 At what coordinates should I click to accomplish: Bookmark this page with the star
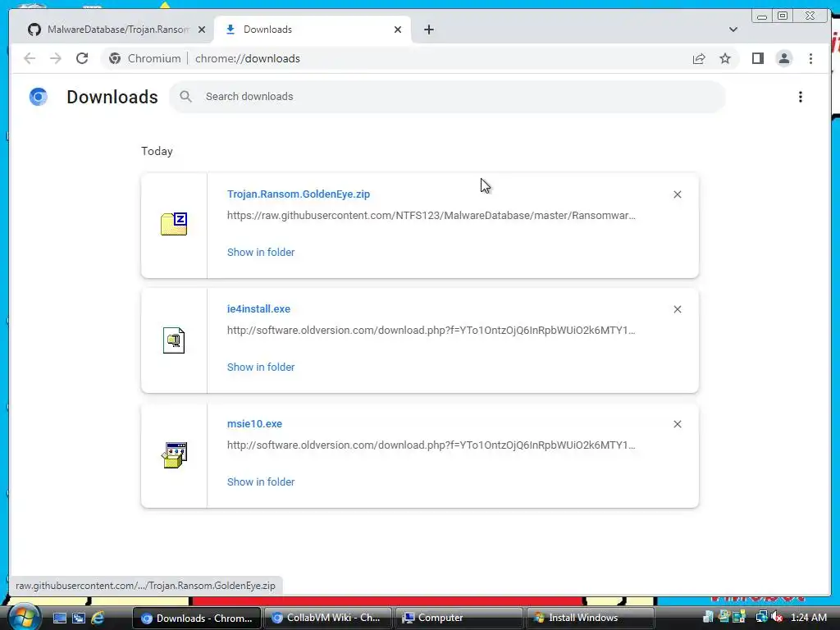point(725,58)
